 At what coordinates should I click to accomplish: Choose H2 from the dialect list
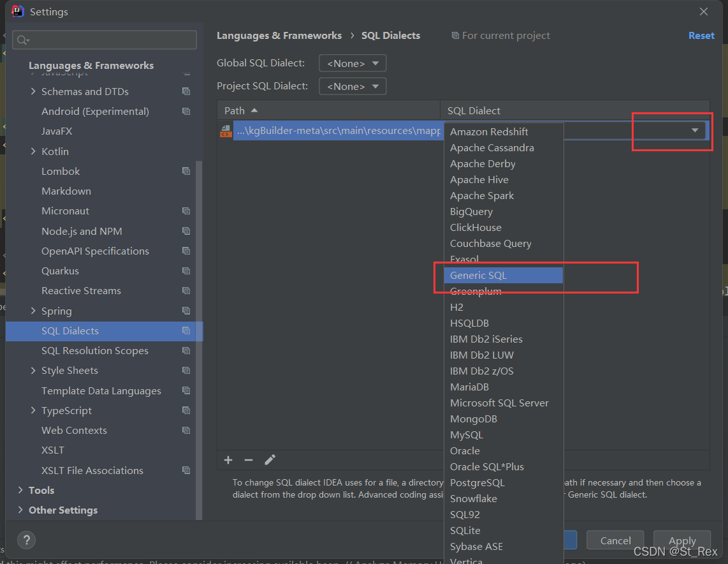503,307
